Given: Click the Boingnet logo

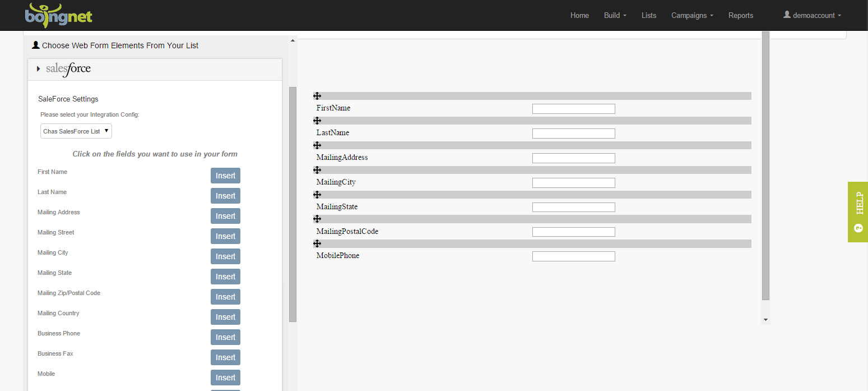Looking at the screenshot, I should coord(58,15).
